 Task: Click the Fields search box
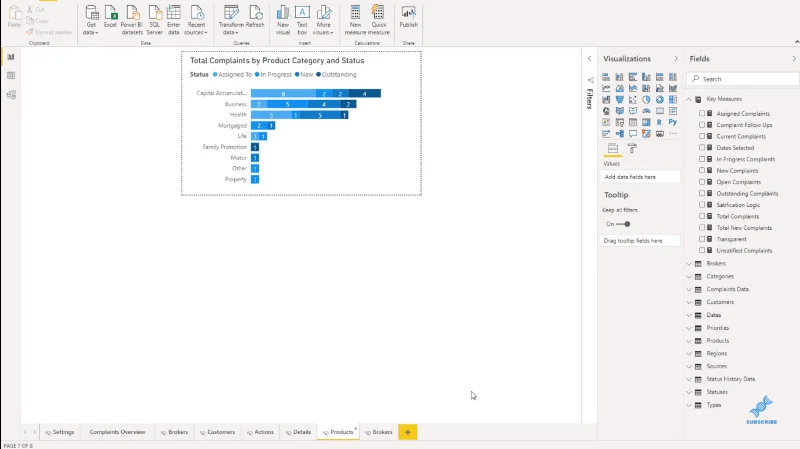pyautogui.click(x=742, y=79)
